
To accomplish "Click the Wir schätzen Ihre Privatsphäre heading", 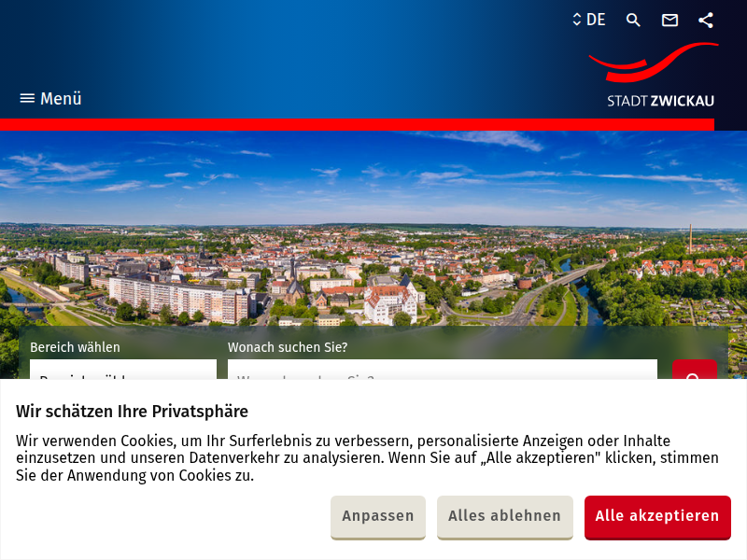I will click(x=133, y=411).
